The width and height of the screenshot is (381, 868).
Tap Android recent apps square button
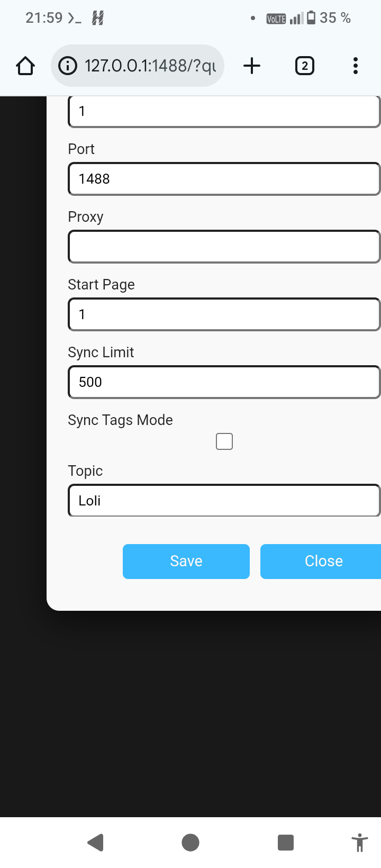(286, 843)
